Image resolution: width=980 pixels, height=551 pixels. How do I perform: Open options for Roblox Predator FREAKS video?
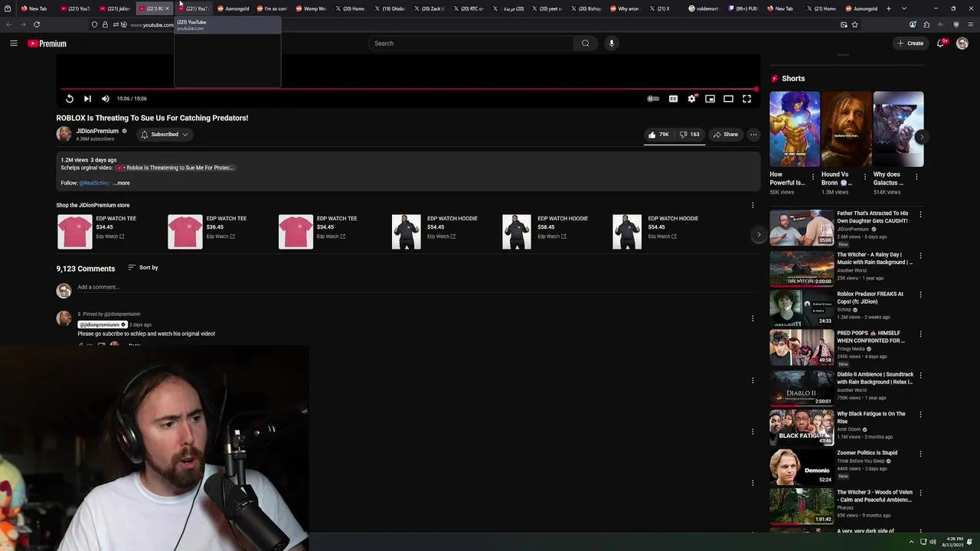pyautogui.click(x=920, y=295)
